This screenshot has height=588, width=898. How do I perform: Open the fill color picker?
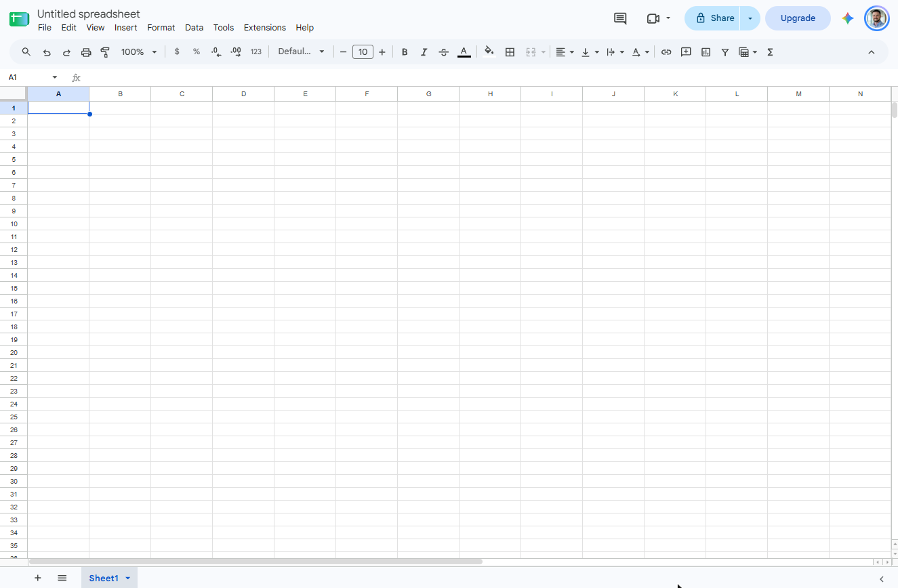pos(489,52)
